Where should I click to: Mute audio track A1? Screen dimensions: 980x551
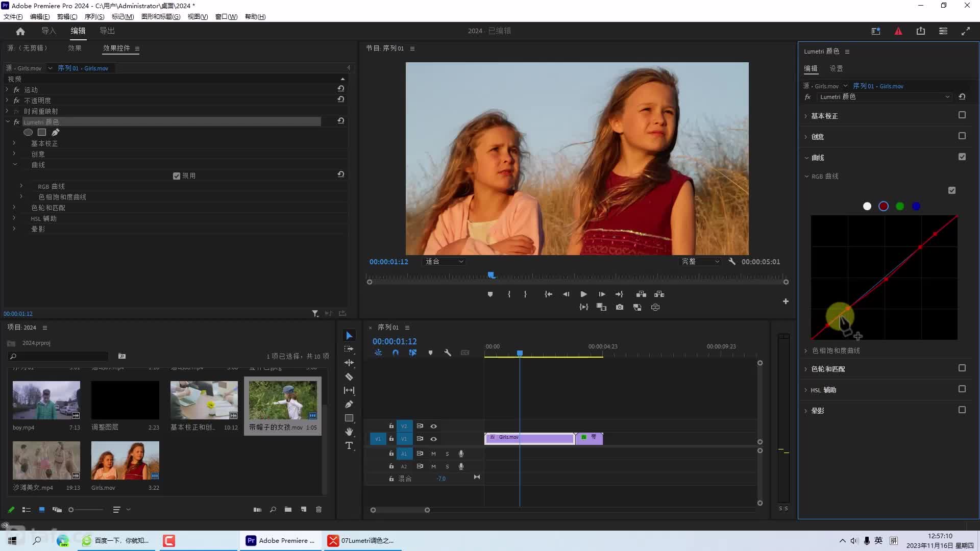(x=433, y=454)
